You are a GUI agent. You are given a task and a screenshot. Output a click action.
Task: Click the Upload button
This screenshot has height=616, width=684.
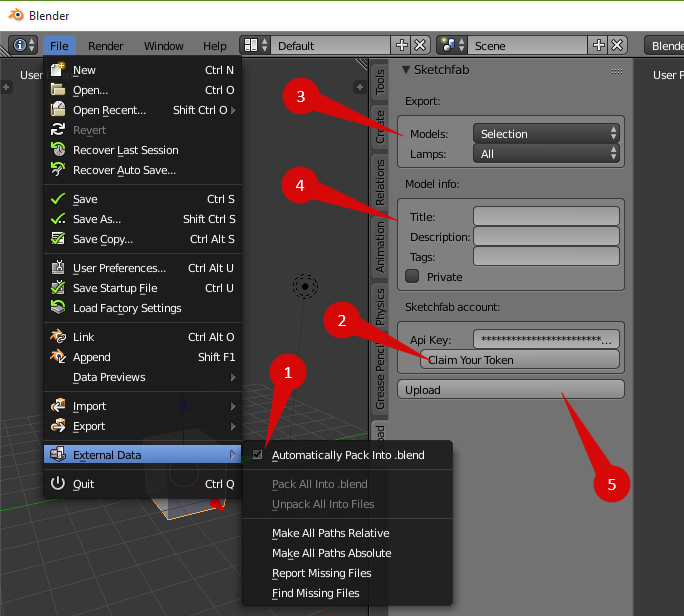pyautogui.click(x=510, y=390)
